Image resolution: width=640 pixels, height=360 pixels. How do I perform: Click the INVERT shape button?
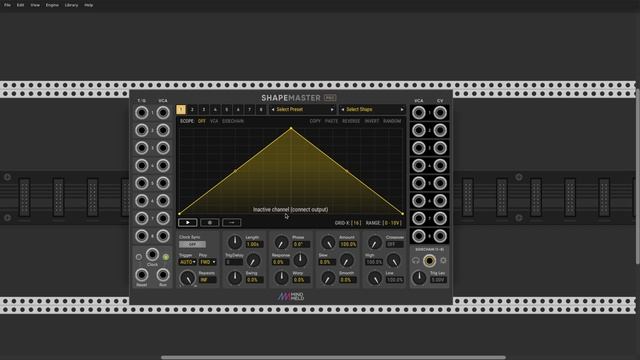(x=372, y=121)
